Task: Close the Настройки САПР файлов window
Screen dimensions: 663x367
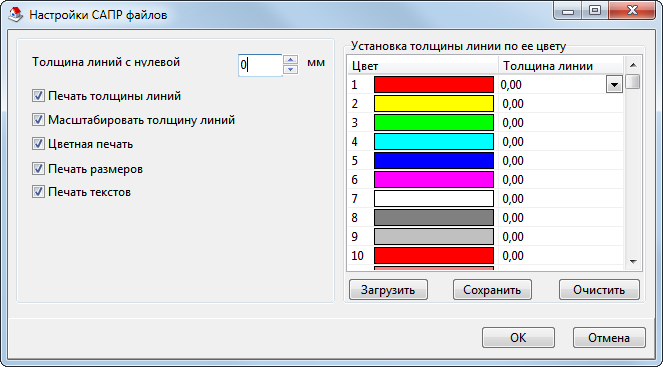Action: pyautogui.click(x=632, y=10)
